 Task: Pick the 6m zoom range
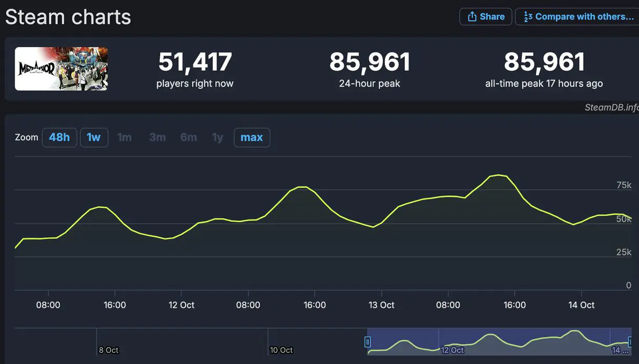(189, 138)
